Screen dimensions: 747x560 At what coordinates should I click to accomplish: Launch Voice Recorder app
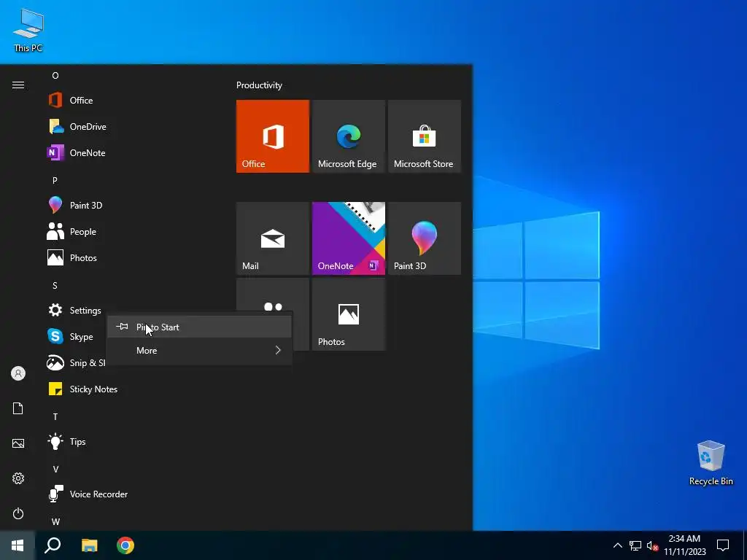pos(133,494)
